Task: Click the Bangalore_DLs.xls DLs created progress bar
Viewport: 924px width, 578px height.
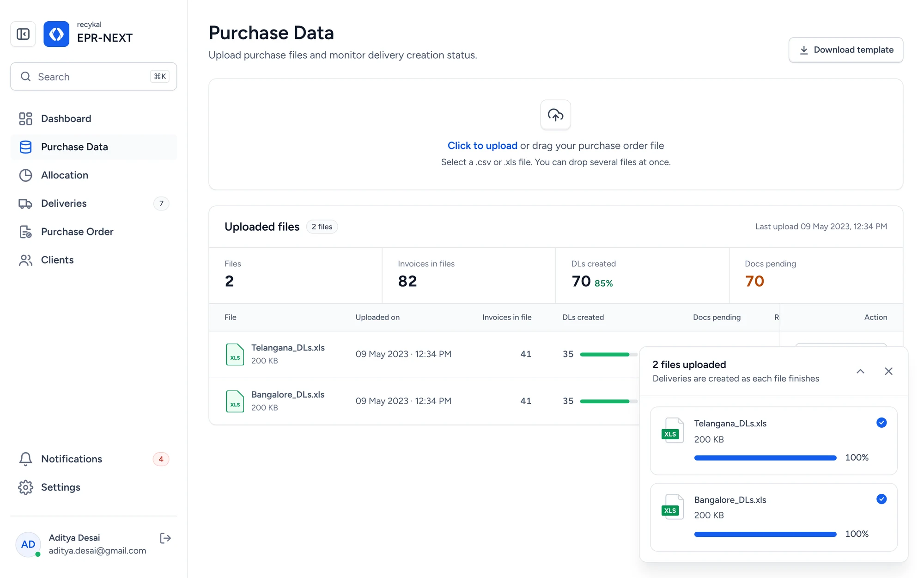Action: click(x=608, y=401)
